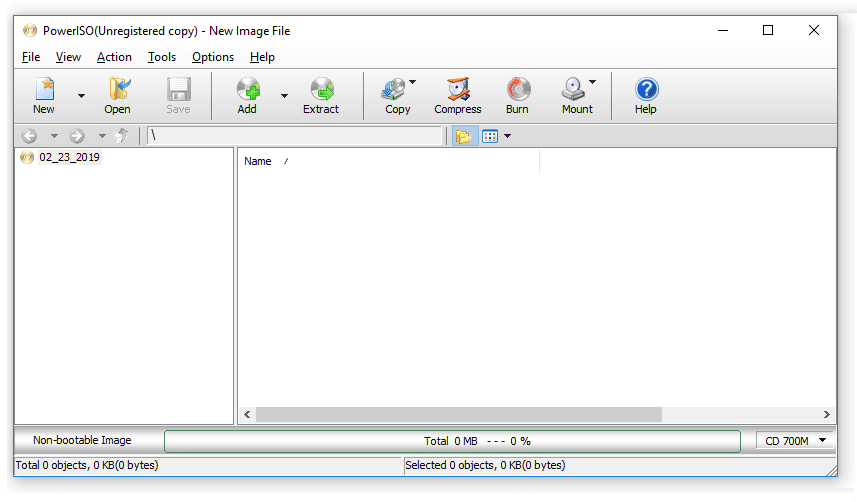The height and width of the screenshot is (502, 857).
Task: Open the view mode dropdown arrow
Action: point(508,136)
